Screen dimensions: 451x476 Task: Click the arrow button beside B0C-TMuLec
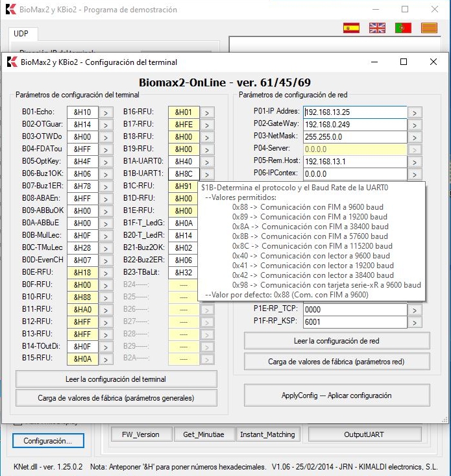click(106, 248)
